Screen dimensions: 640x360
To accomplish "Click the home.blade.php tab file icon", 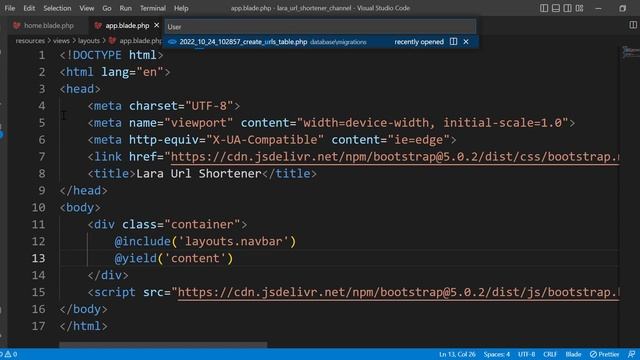I will pyautogui.click(x=17, y=26).
